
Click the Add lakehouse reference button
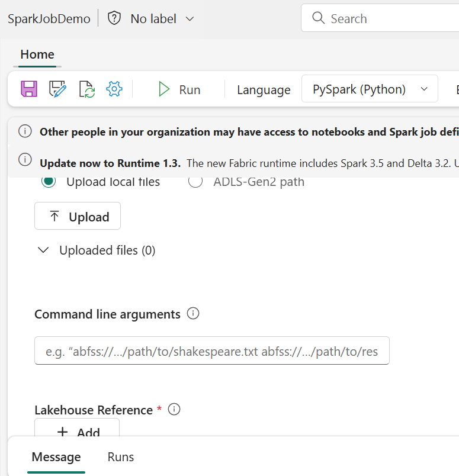click(78, 431)
